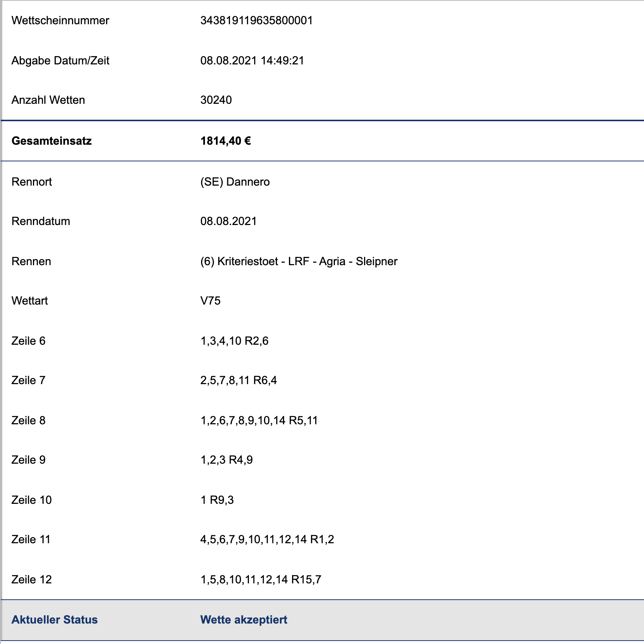Click the Zeile 8 label
This screenshot has width=644, height=644.
coord(28,420)
